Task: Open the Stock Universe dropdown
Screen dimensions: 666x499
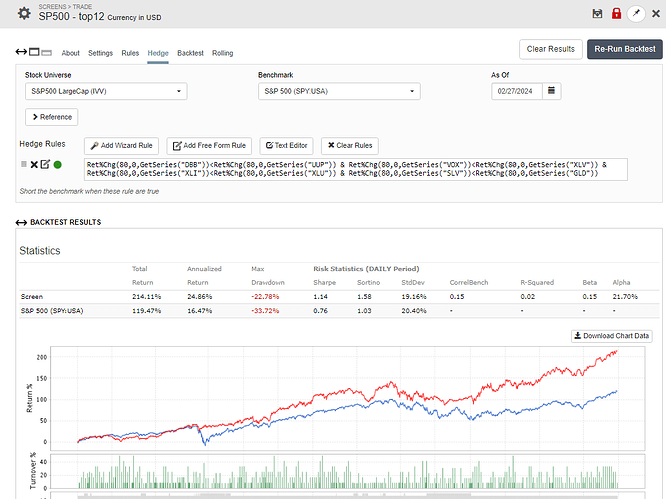Action: 106,91
